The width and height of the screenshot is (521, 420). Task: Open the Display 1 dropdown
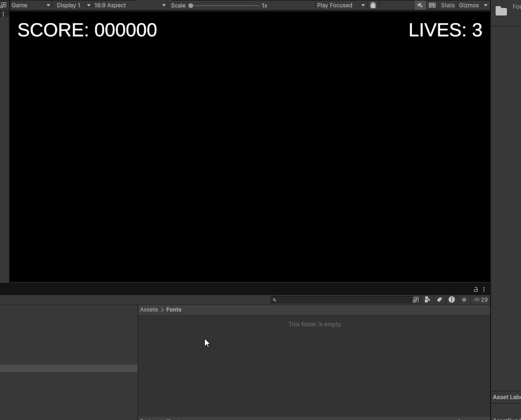(x=73, y=5)
